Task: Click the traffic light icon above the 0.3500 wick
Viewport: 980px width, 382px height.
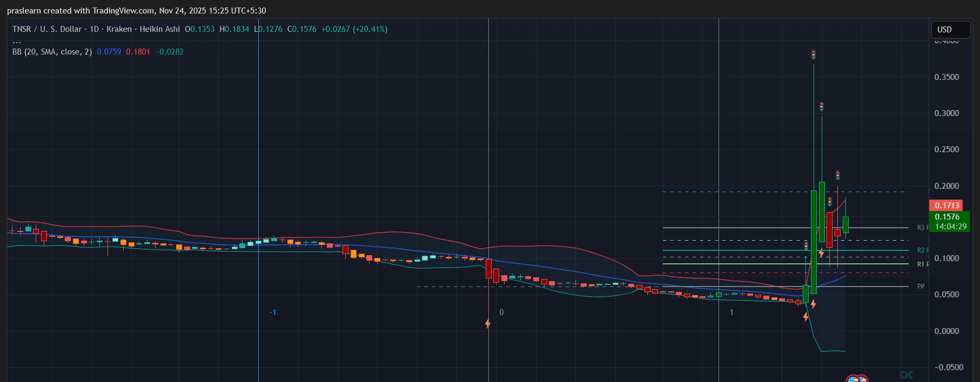Action: [x=813, y=54]
